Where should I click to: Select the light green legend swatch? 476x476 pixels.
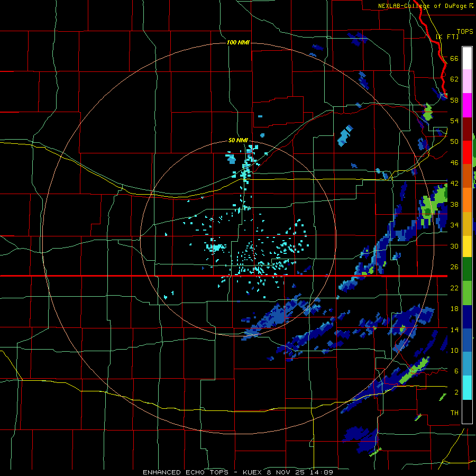[x=467, y=293]
